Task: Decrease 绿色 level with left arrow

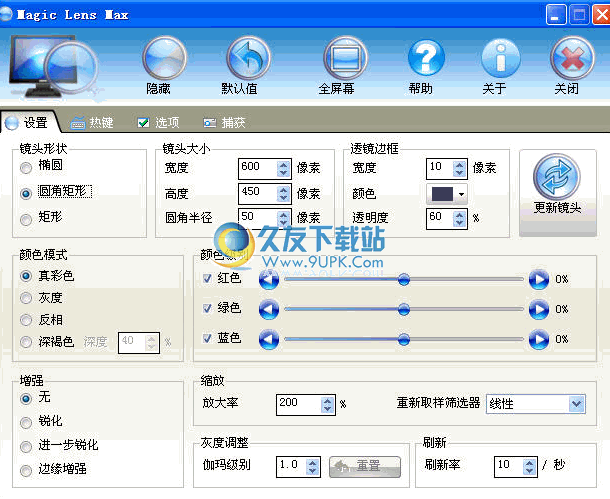Action: (x=269, y=309)
